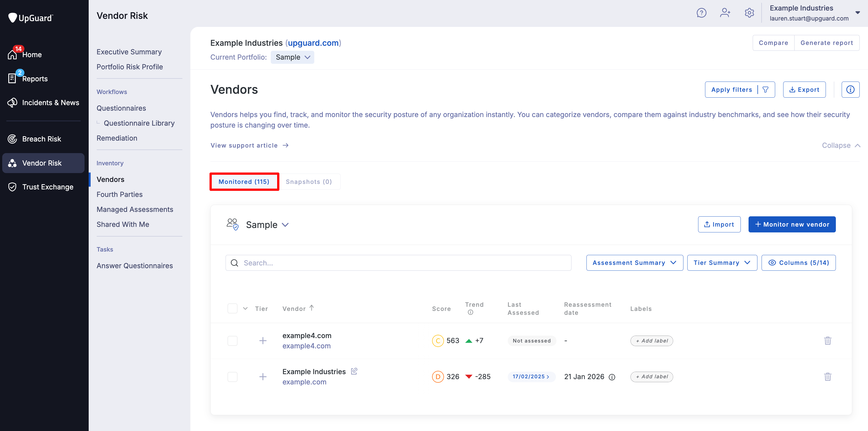Click info icon beside 21 Jan 2026
The height and width of the screenshot is (431, 868).
[x=612, y=377]
